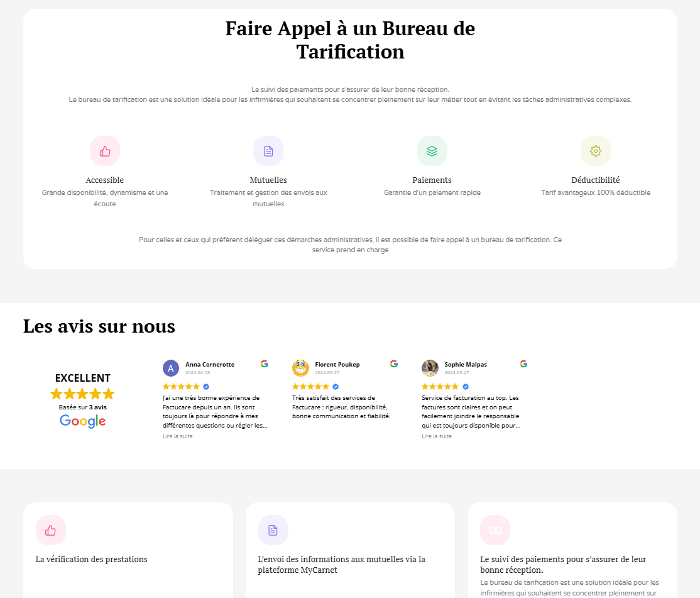Image resolution: width=700 pixels, height=598 pixels.
Task: Open Florent Poukep reviewer name link
Action: click(337, 365)
